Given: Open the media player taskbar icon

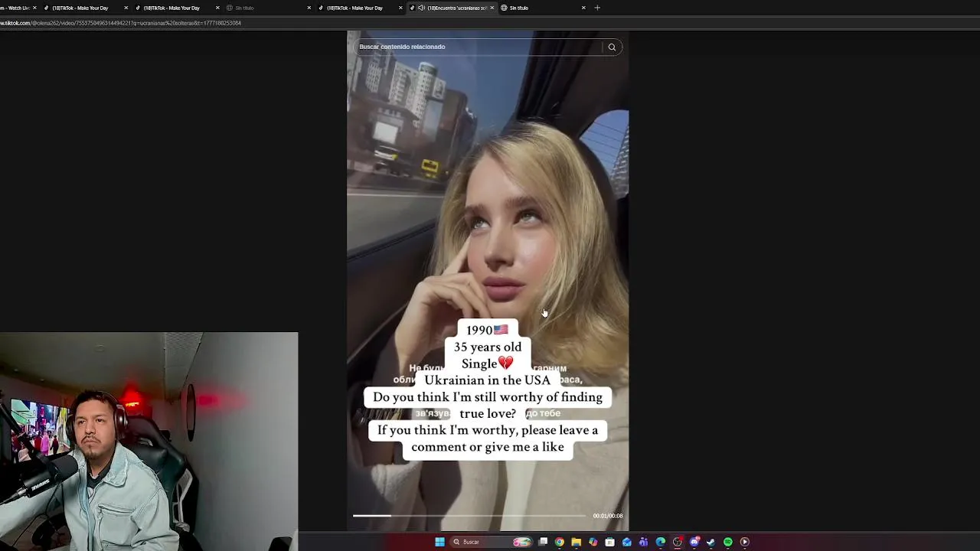Looking at the screenshot, I should (x=745, y=542).
